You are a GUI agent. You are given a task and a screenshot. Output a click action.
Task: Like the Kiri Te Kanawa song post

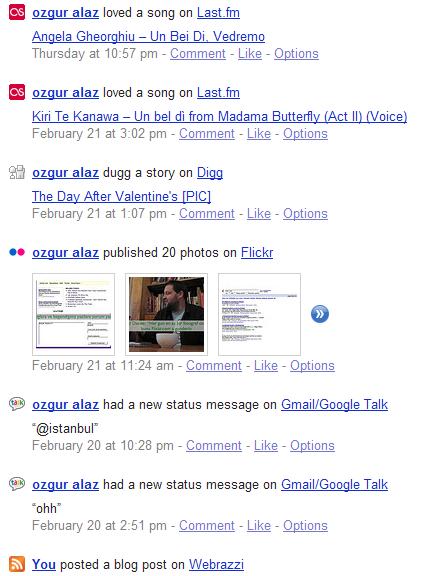[x=259, y=133]
